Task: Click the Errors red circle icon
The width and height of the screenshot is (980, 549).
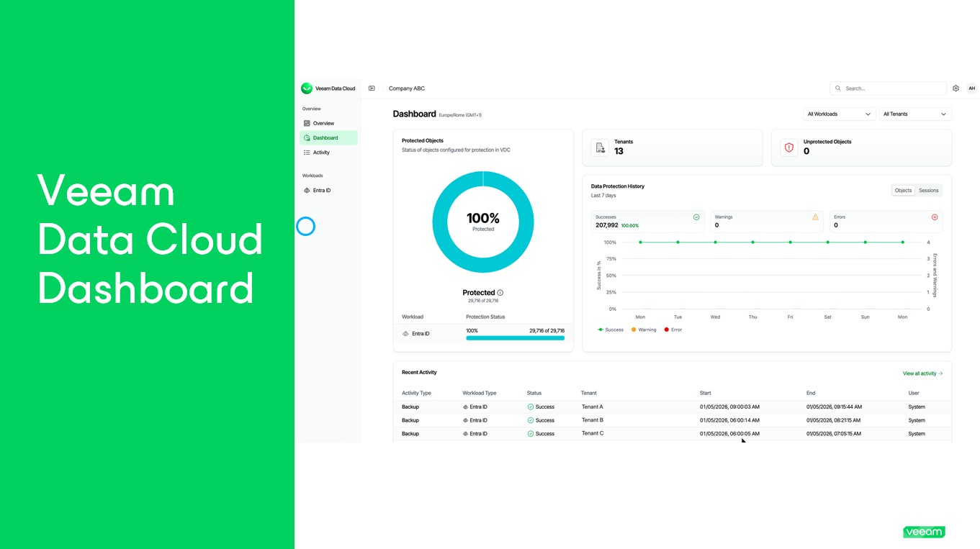Action: coord(935,217)
